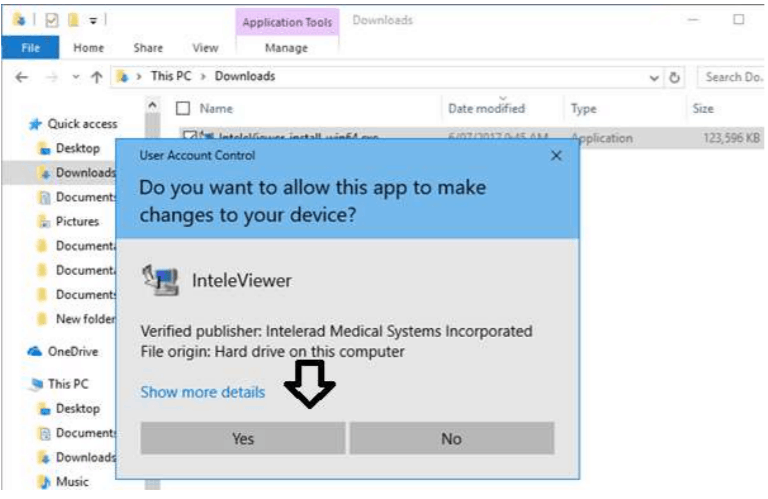Viewport: 768px width, 499px height.
Task: Toggle the select-all checkbox in header
Action: point(183,108)
